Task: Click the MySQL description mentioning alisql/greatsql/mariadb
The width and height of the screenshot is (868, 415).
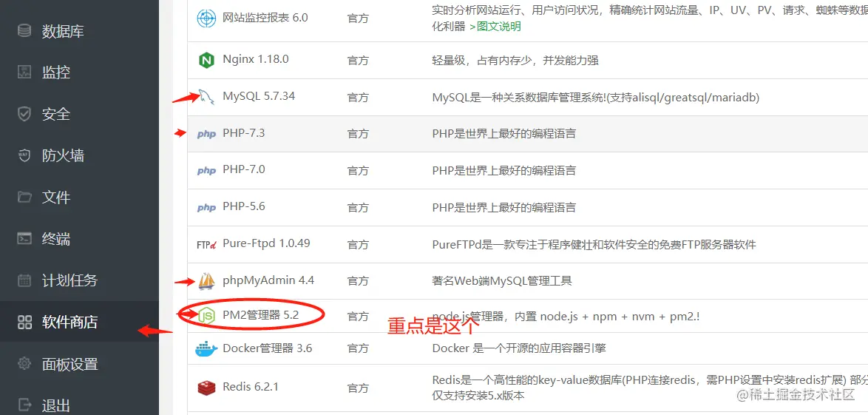Action: pyautogui.click(x=596, y=98)
